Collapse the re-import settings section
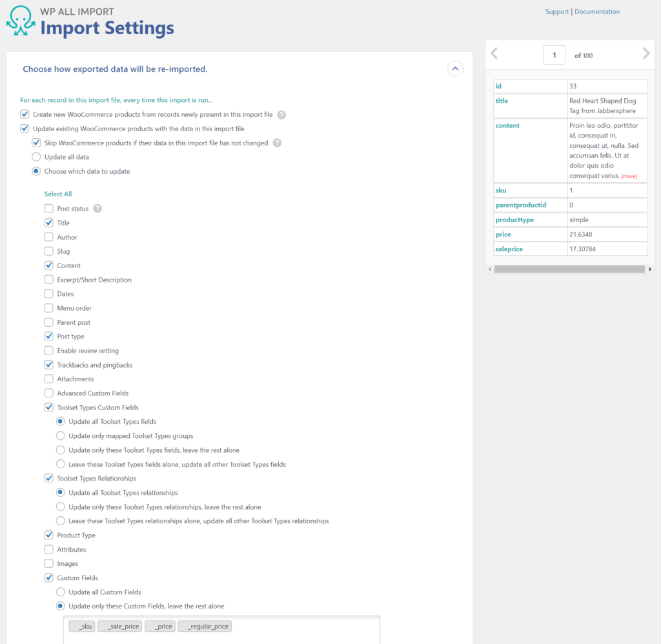 point(455,68)
